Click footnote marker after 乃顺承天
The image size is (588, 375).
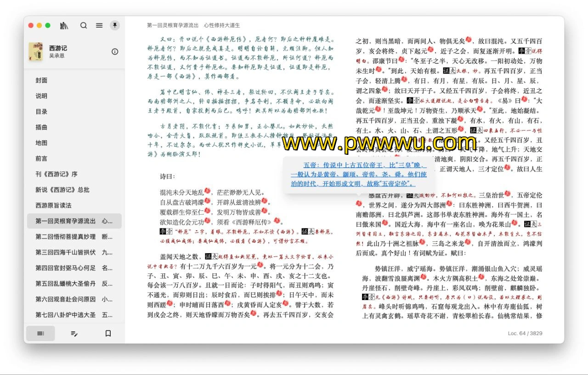click(x=479, y=109)
